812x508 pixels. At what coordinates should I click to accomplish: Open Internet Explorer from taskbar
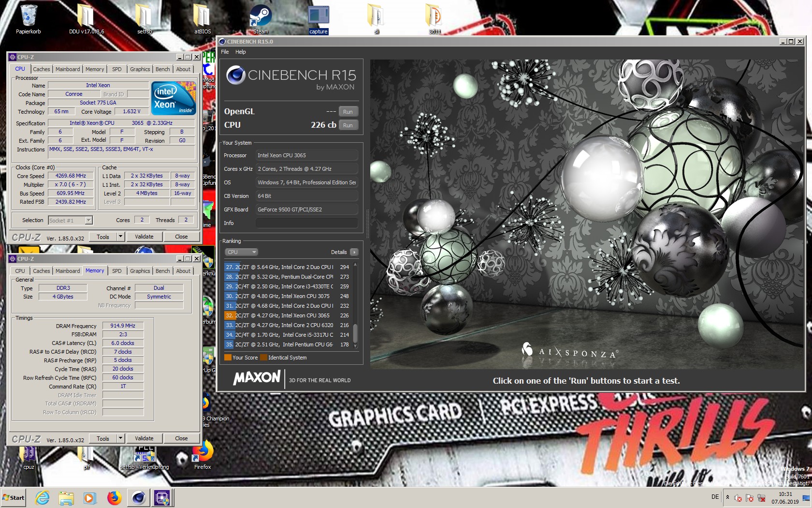click(43, 497)
